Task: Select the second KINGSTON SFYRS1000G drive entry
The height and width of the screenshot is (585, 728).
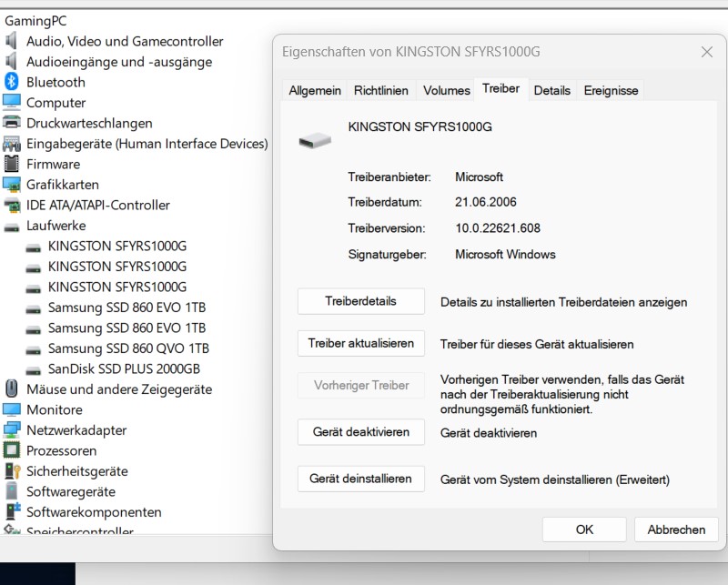Action: coord(117,267)
